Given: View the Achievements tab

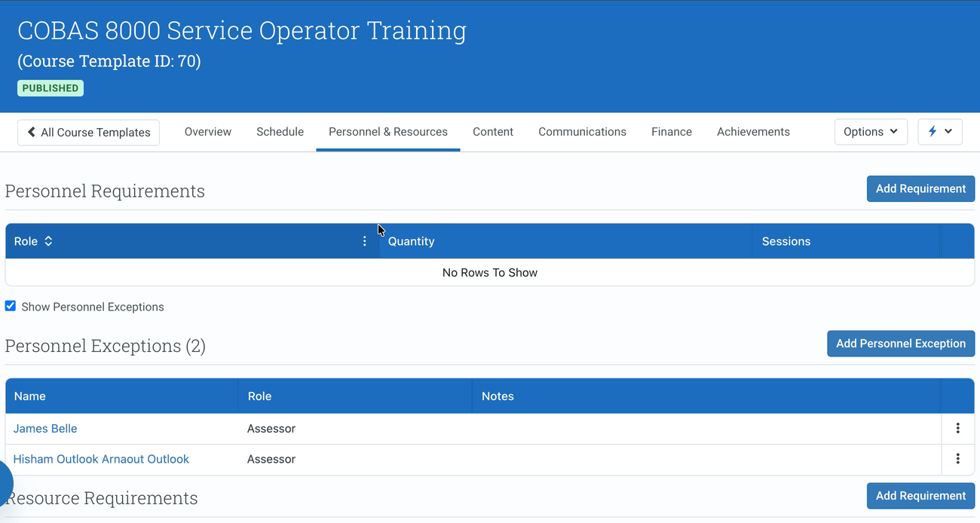Looking at the screenshot, I should 753,132.
